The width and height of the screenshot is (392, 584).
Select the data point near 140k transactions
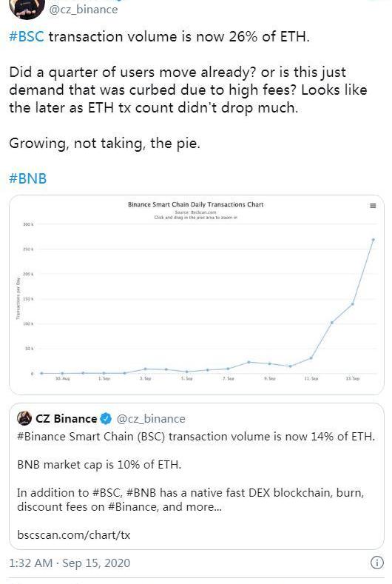click(x=353, y=304)
